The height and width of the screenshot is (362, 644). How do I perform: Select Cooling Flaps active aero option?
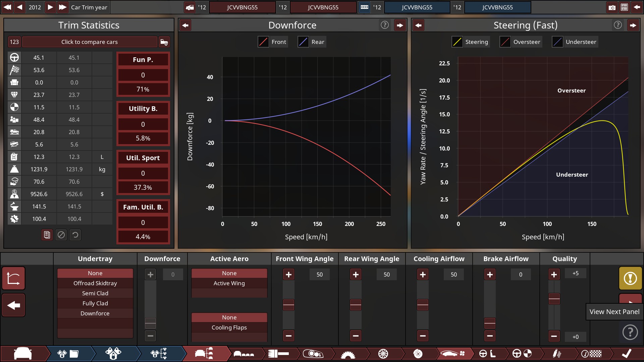click(x=229, y=327)
